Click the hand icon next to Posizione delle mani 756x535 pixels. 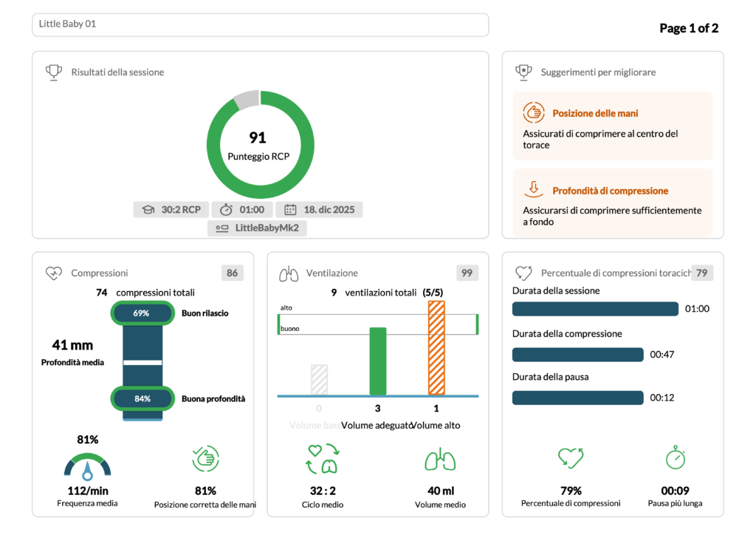(534, 112)
